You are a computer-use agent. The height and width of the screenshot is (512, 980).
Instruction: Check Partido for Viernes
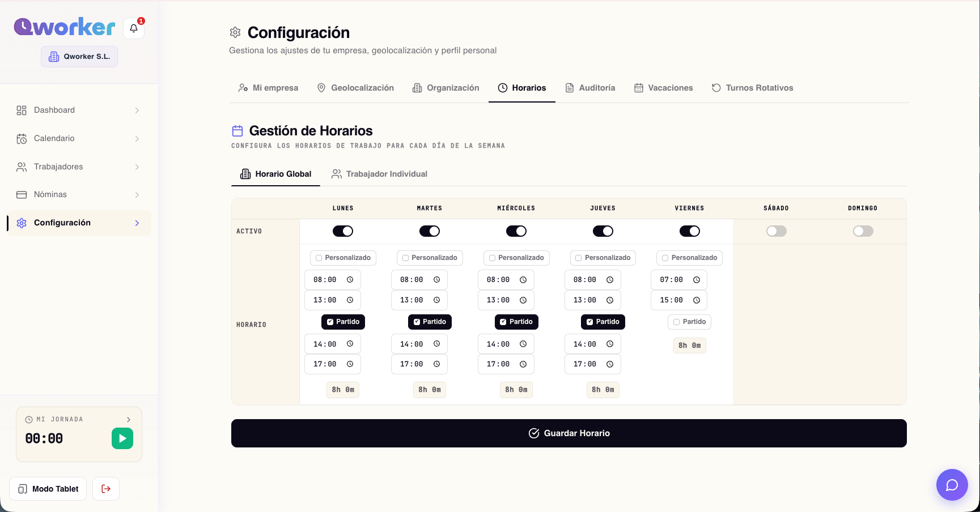677,322
